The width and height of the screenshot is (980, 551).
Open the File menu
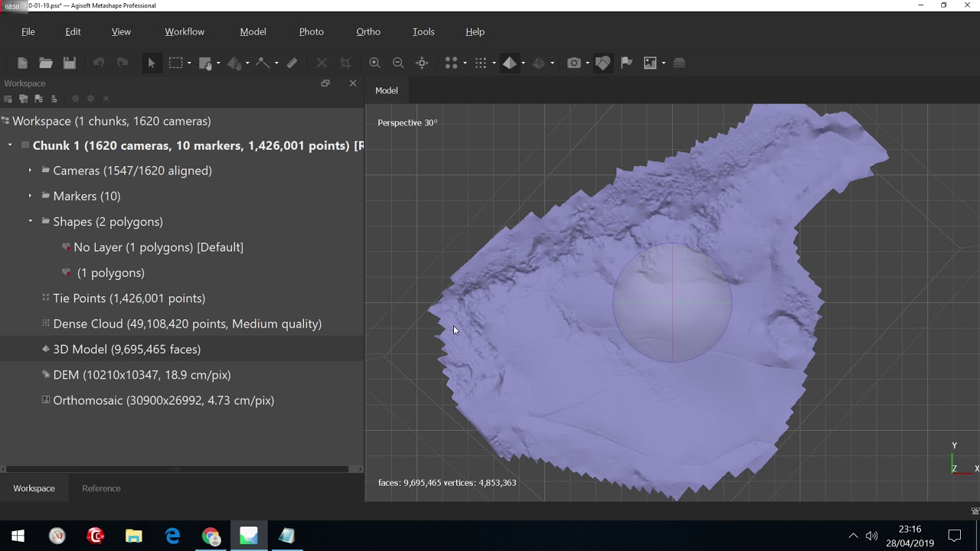(x=28, y=31)
